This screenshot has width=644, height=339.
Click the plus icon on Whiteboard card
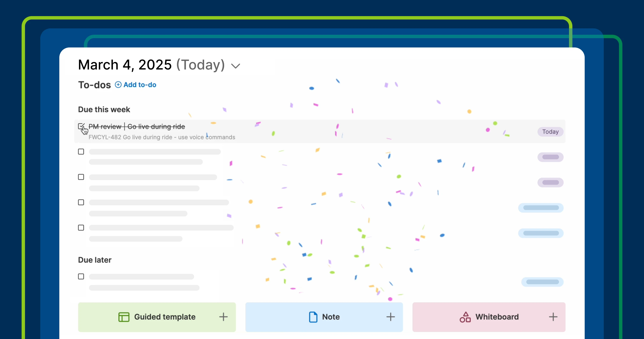tap(553, 317)
